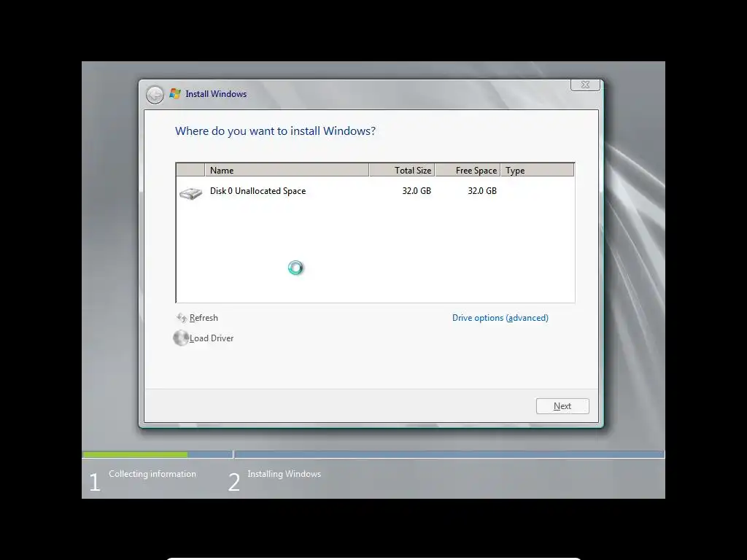Sort by the Type column header
Viewport: 747px width, 560px height.
tap(538, 170)
